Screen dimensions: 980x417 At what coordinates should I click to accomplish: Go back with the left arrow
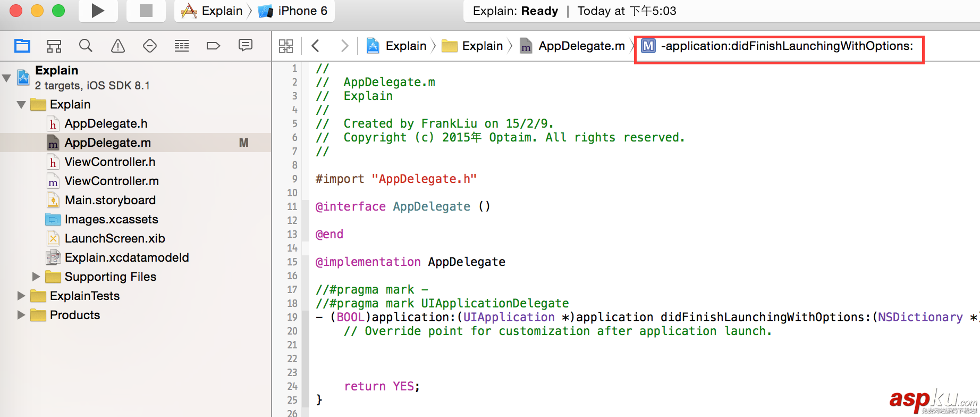point(316,46)
